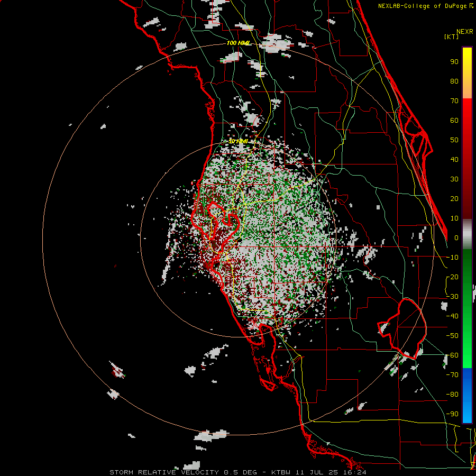Pick the blue bottom segment of the color bar
Image resolution: width=476 pixels, height=476 pixels.
[467, 396]
